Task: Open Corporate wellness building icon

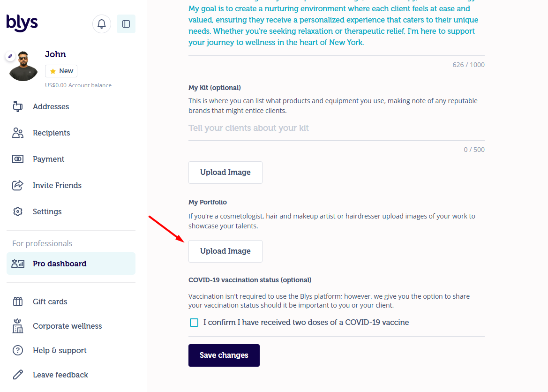Action: (x=18, y=326)
